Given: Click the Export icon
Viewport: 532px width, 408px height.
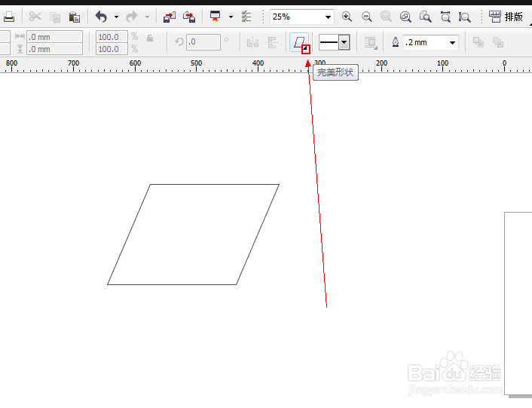Looking at the screenshot, I should pyautogui.click(x=189, y=17).
